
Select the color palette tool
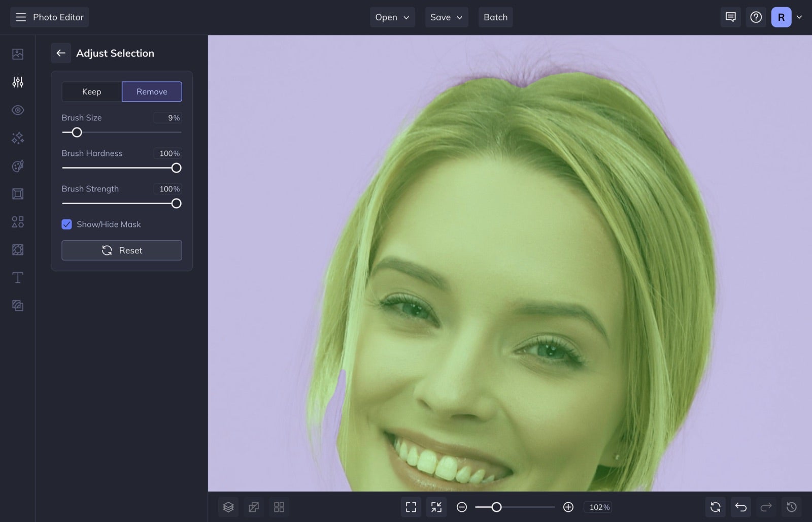pos(17,166)
